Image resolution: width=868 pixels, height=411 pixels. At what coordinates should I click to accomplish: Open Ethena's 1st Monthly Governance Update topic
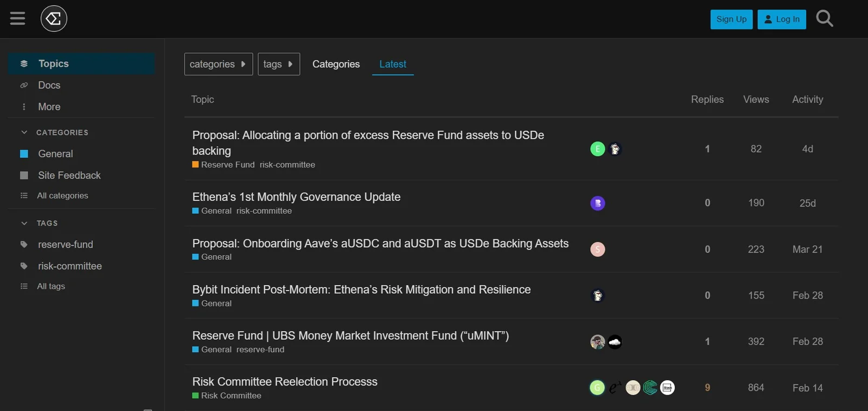pos(296,197)
